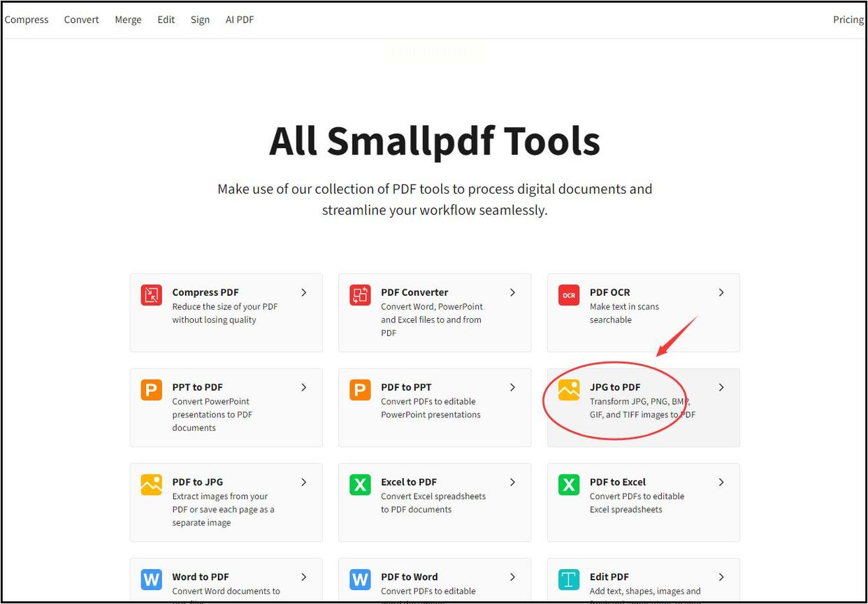
Task: Click the Edit PDF teal icon
Action: [569, 580]
